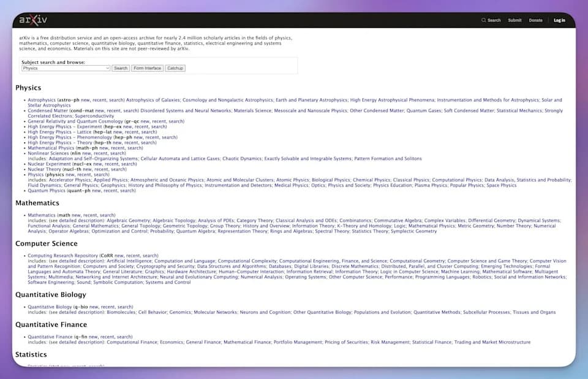The height and width of the screenshot is (379, 588).
Task: Open the Artificial Intelligence link
Action: coord(129,261)
